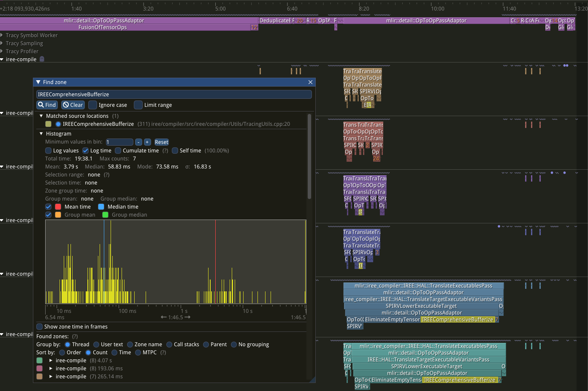Sort found zones by Count

tap(88, 352)
